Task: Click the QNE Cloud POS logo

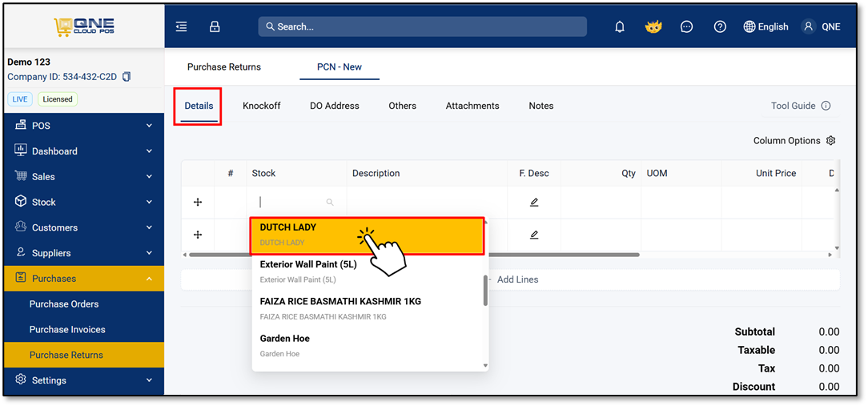Action: [x=84, y=26]
